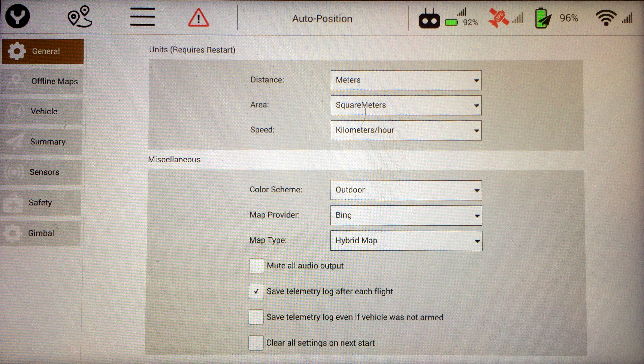644x364 pixels.
Task: Enable Clear all settings on next start
Action: (256, 343)
